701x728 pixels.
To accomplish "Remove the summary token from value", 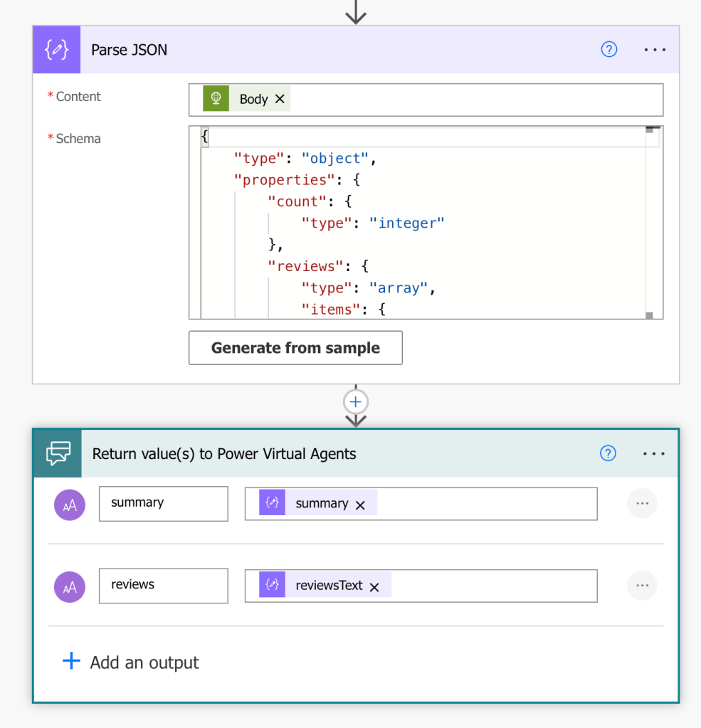I will (360, 505).
